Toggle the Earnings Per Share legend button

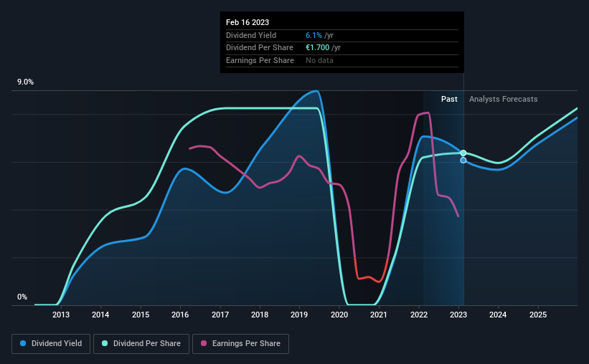(x=240, y=344)
